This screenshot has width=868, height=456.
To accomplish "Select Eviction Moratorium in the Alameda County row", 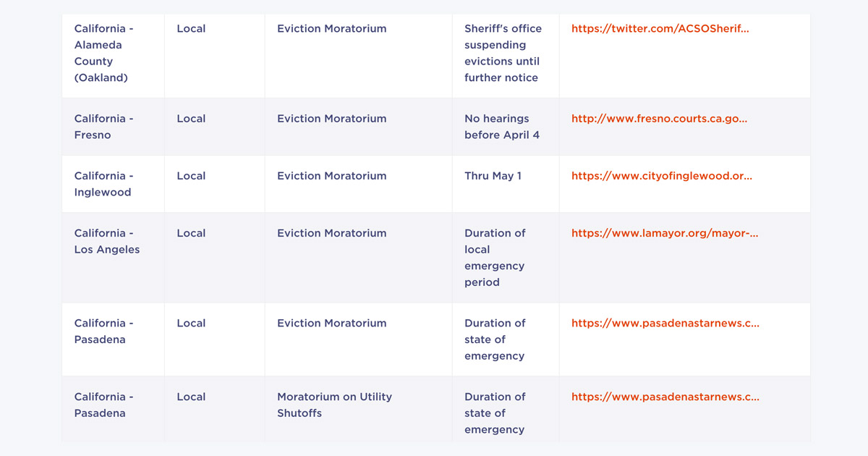I will pyautogui.click(x=331, y=29).
